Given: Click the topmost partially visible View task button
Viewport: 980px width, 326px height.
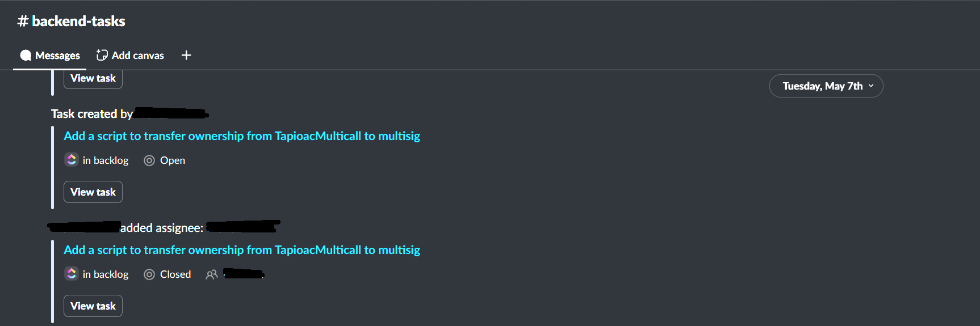Looking at the screenshot, I should (x=93, y=79).
